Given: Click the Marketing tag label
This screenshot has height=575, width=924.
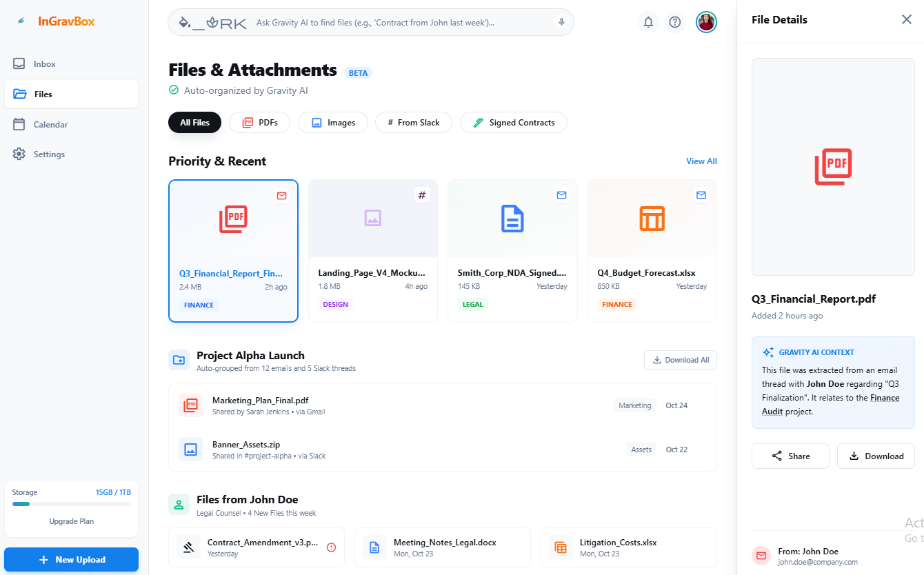Looking at the screenshot, I should click(635, 405).
